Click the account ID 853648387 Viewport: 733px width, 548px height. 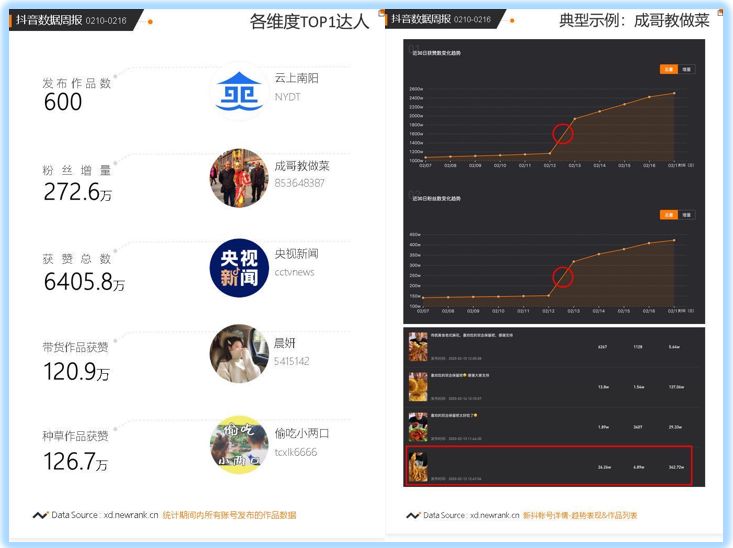tap(299, 183)
